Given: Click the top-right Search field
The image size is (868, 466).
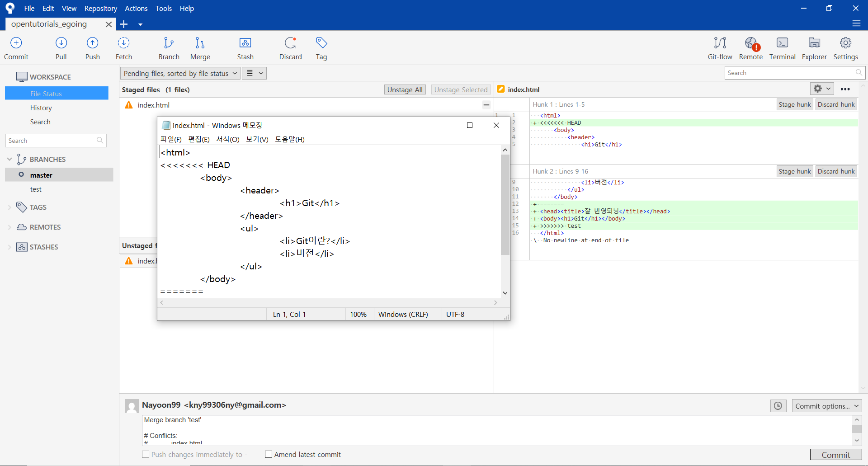Looking at the screenshot, I should (795, 73).
